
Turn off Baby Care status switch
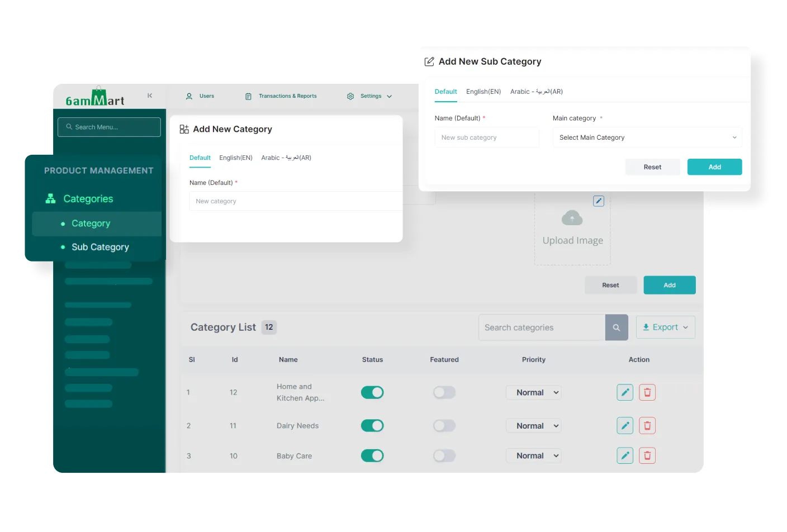coord(372,455)
